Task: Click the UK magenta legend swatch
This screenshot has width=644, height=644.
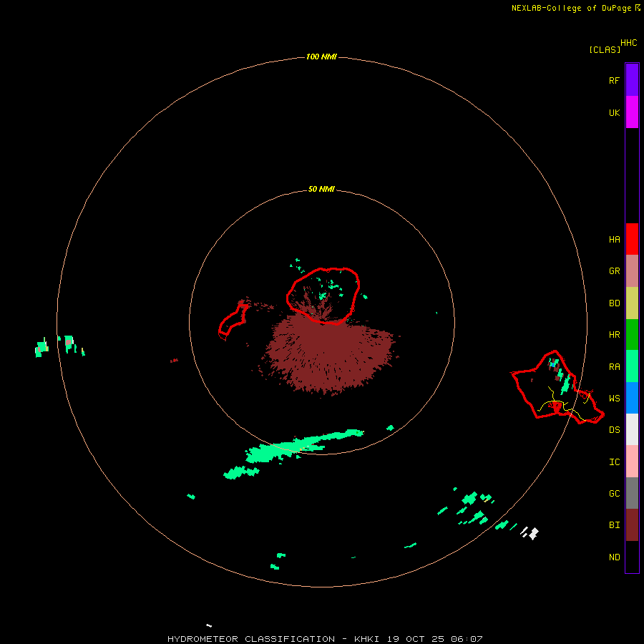Action: tap(632, 112)
